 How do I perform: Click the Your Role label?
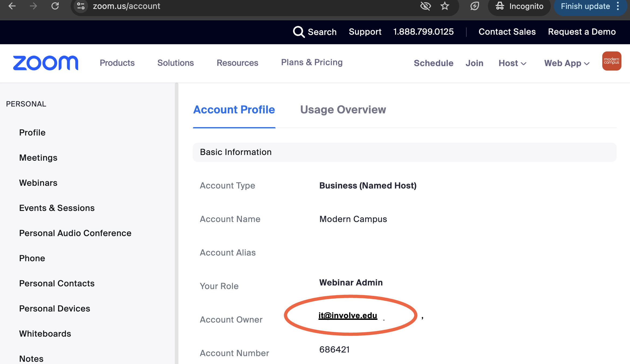pyautogui.click(x=219, y=286)
